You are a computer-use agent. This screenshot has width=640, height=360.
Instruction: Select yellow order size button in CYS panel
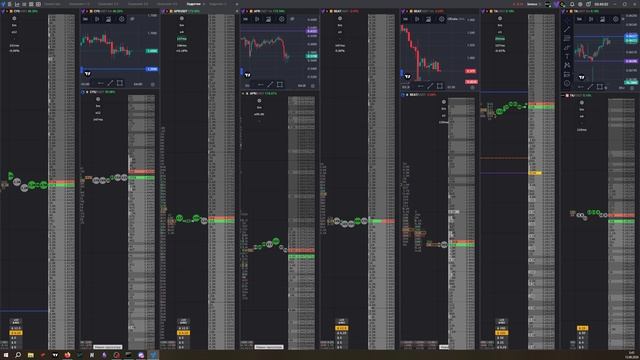16,333
